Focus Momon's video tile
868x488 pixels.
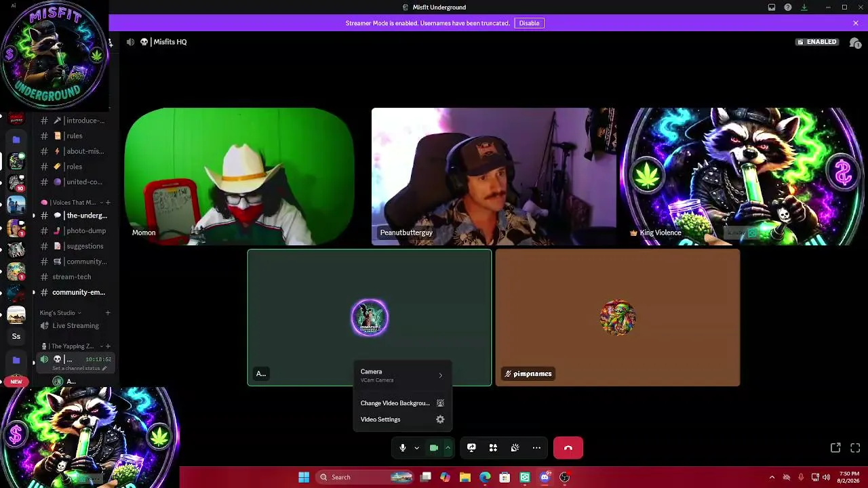click(239, 176)
